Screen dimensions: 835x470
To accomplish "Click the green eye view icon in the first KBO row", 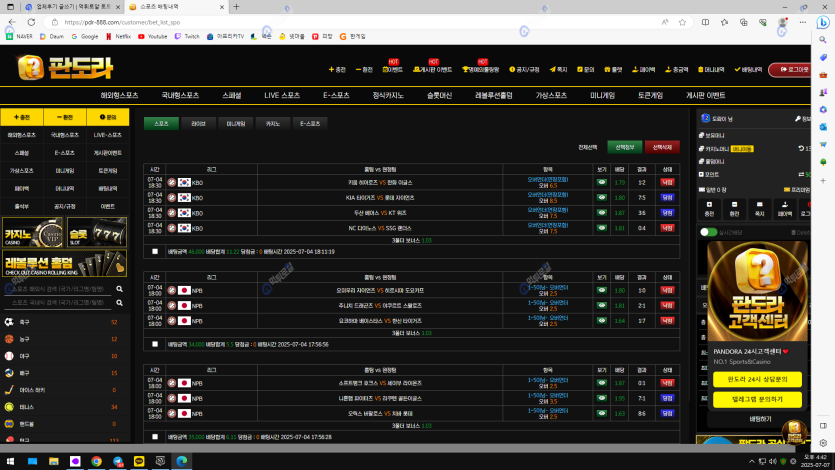I will (x=602, y=182).
